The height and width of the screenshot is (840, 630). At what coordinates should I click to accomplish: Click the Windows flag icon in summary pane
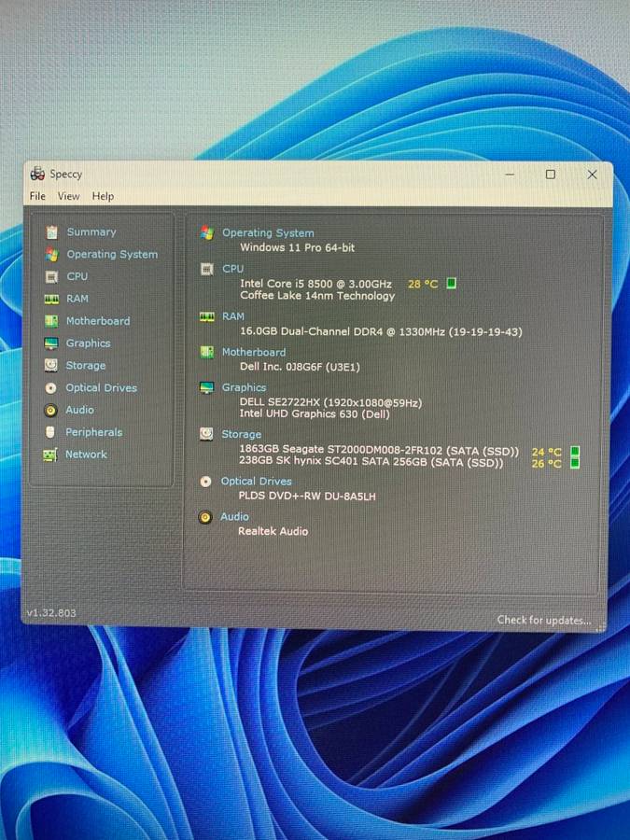pos(207,232)
